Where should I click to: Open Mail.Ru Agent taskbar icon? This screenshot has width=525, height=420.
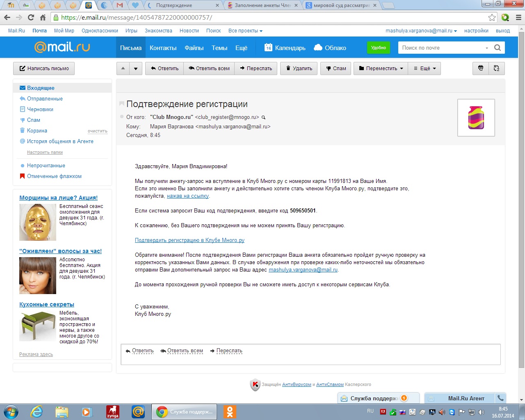138,412
